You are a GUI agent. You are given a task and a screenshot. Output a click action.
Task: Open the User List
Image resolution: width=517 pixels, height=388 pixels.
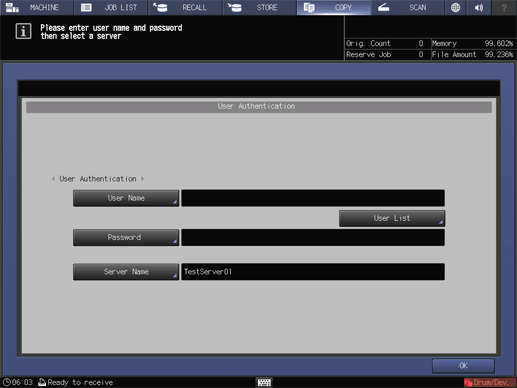pos(392,218)
